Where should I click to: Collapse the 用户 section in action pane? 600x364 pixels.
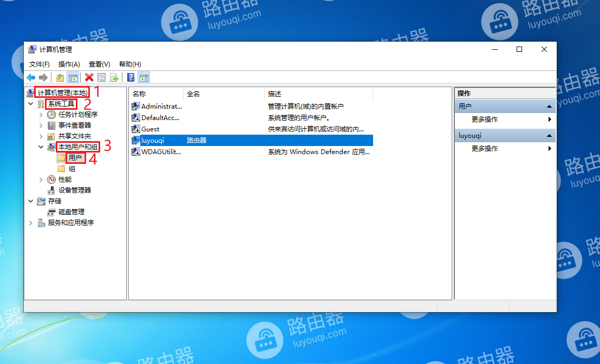pos(549,107)
